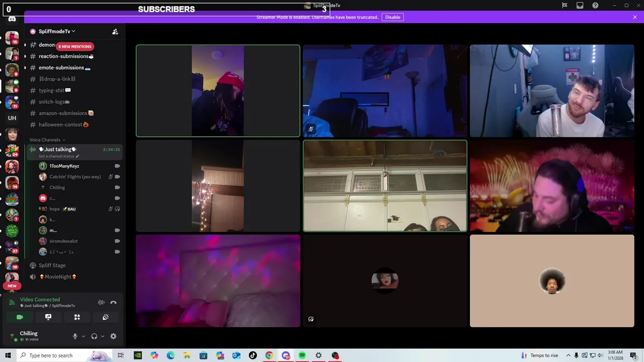The image size is (644, 362).
Task: Click the NEW unread servers indicator
Action: [12, 286]
